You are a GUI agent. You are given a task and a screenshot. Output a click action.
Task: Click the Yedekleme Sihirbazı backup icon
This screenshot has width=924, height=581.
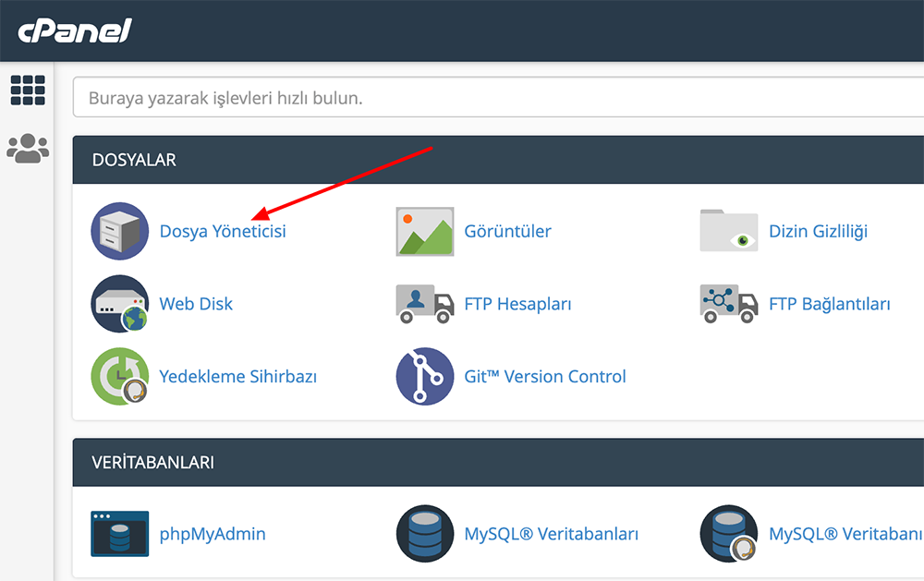tap(119, 376)
